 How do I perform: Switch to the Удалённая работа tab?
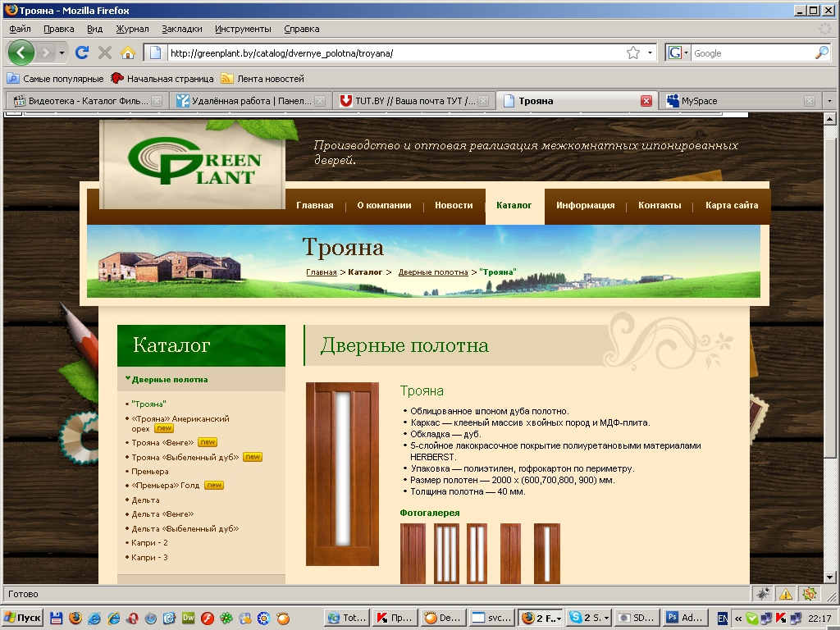coord(251,101)
